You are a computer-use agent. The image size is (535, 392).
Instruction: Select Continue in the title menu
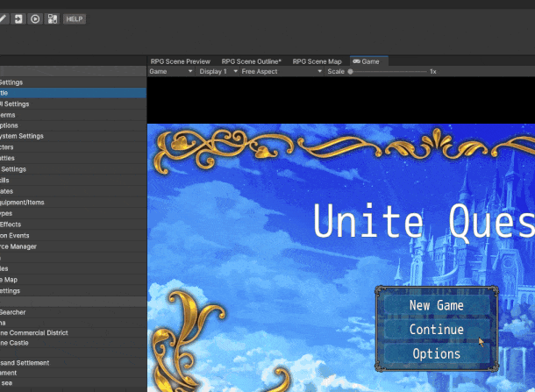tap(436, 330)
